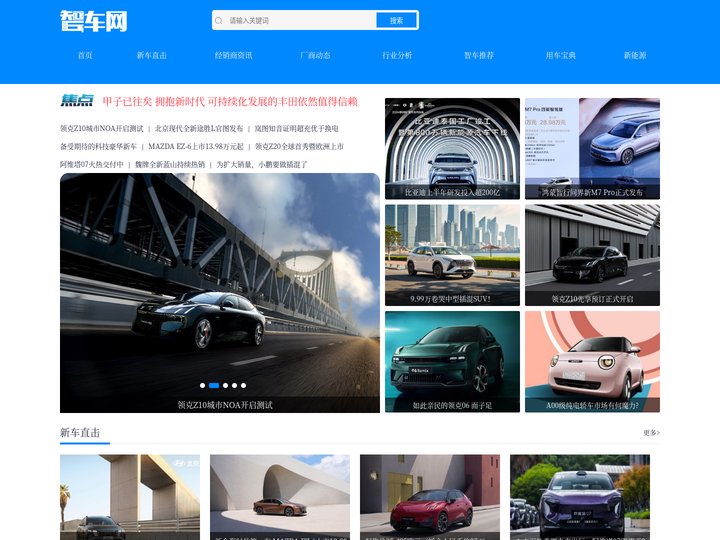This screenshot has height=540, width=720.
Task: Click the 焦点 focus badge icon
Action: (77, 101)
